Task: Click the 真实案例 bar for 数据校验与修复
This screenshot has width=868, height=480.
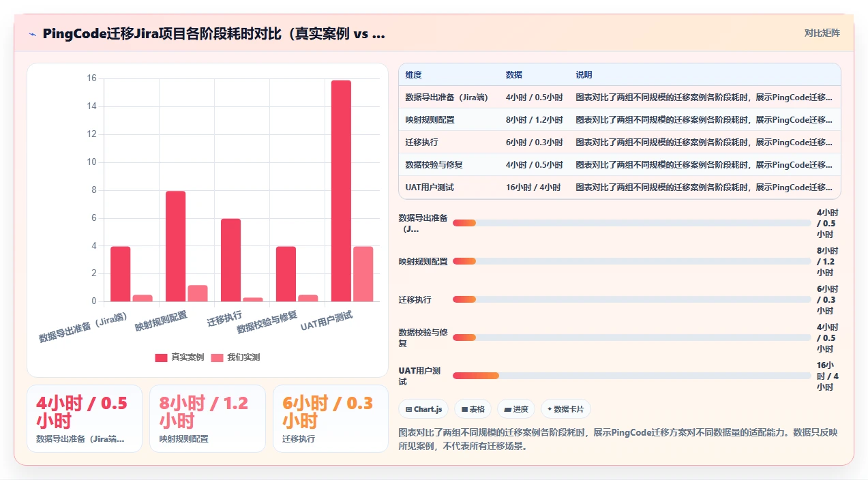Action: coord(286,274)
